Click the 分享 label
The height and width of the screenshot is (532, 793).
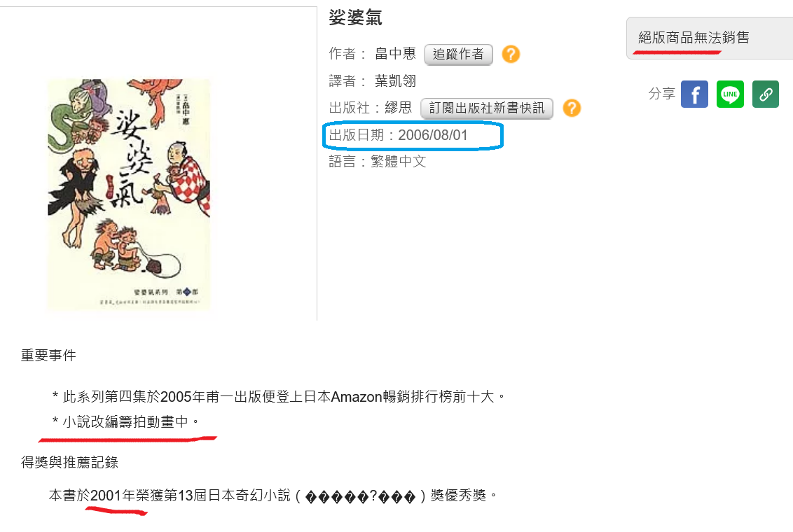[x=661, y=94]
